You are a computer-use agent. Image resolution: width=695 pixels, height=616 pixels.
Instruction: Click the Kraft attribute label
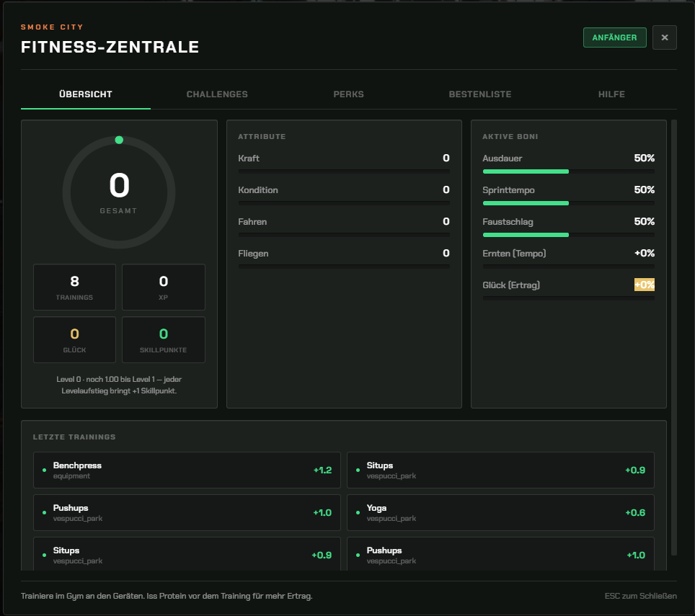(x=249, y=158)
